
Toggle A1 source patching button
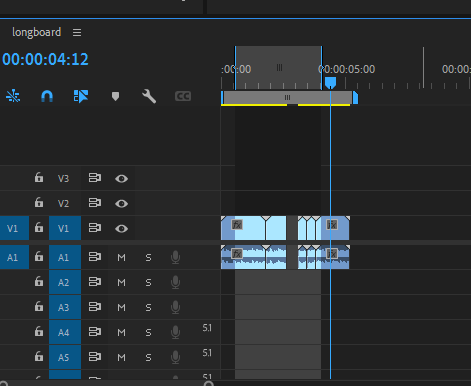tap(14, 257)
